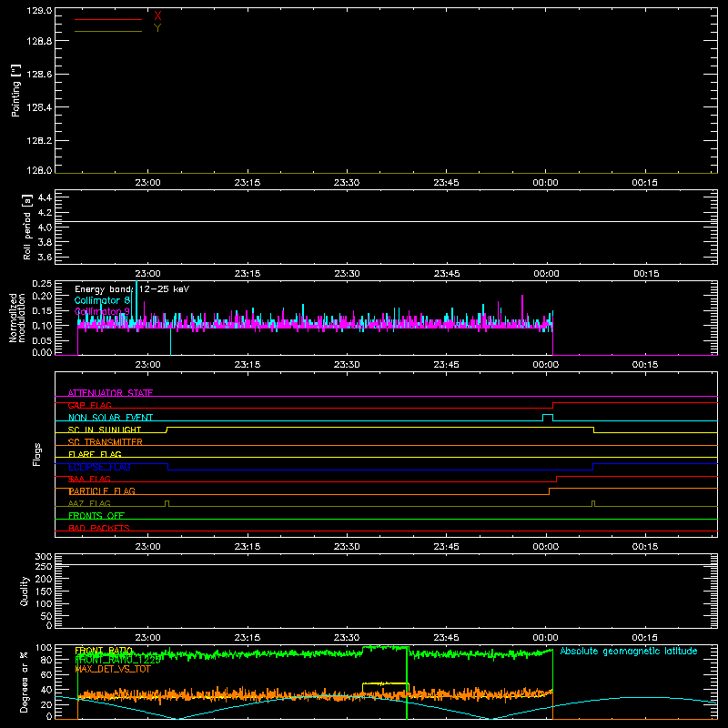
Task: Click the 23:30 tick label under Pointing plot
Action: [347, 183]
